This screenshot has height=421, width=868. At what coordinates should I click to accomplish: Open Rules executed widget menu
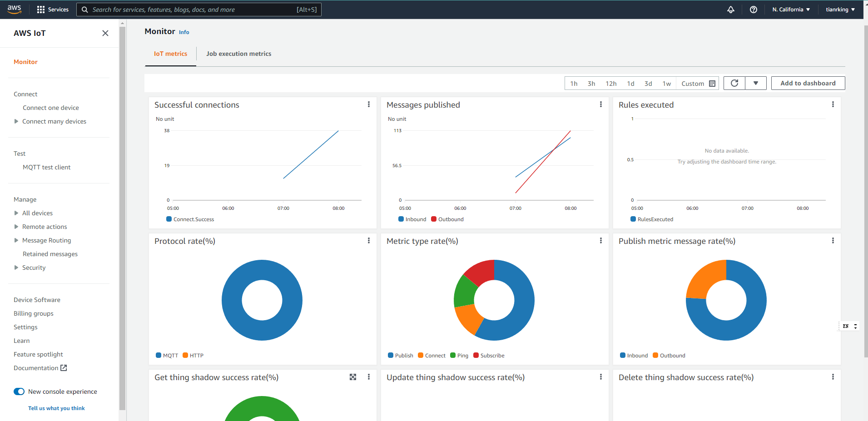tap(833, 104)
